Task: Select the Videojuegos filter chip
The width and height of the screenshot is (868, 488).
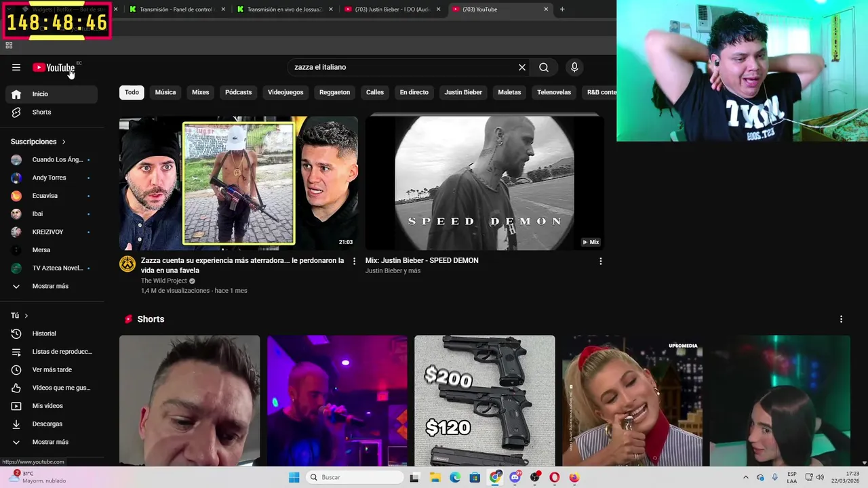Action: tap(285, 92)
